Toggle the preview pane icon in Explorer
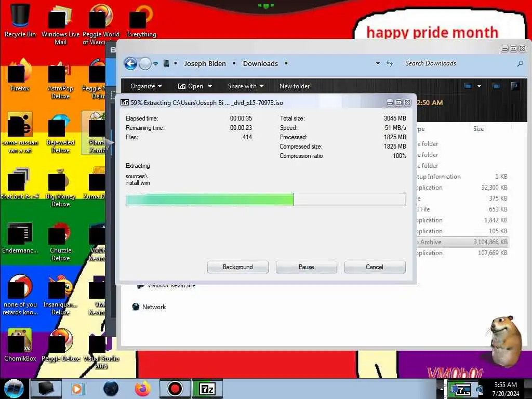Screen dimensions: 532x399 tap(496, 86)
